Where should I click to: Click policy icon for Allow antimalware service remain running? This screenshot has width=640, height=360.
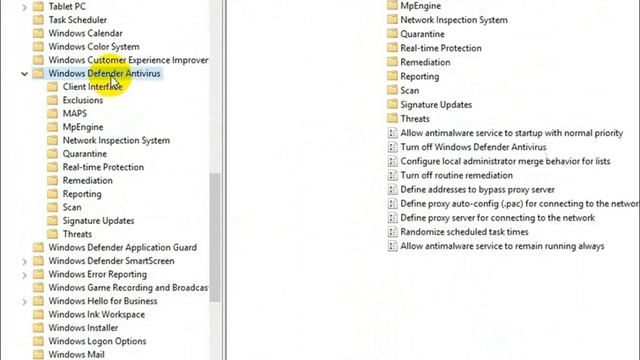392,246
